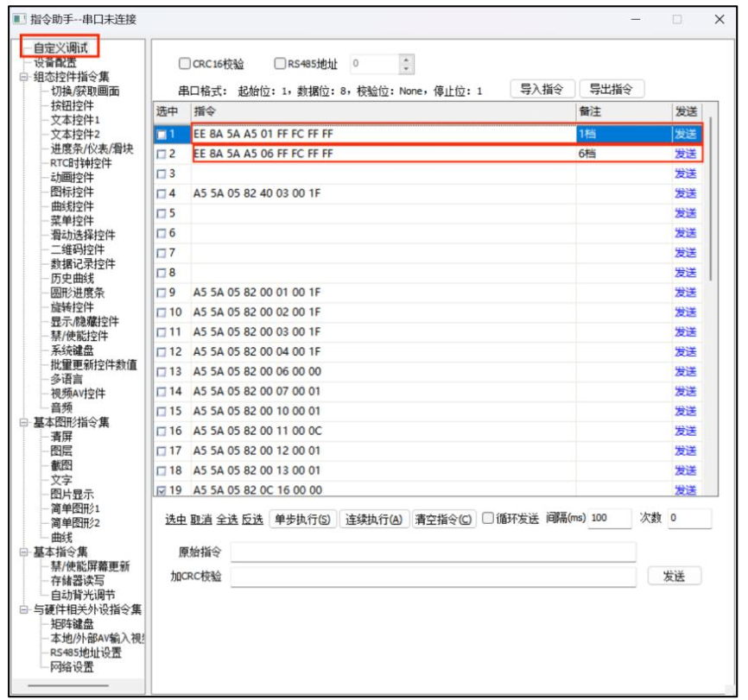Open 文本控件1 in the tree

75,120
